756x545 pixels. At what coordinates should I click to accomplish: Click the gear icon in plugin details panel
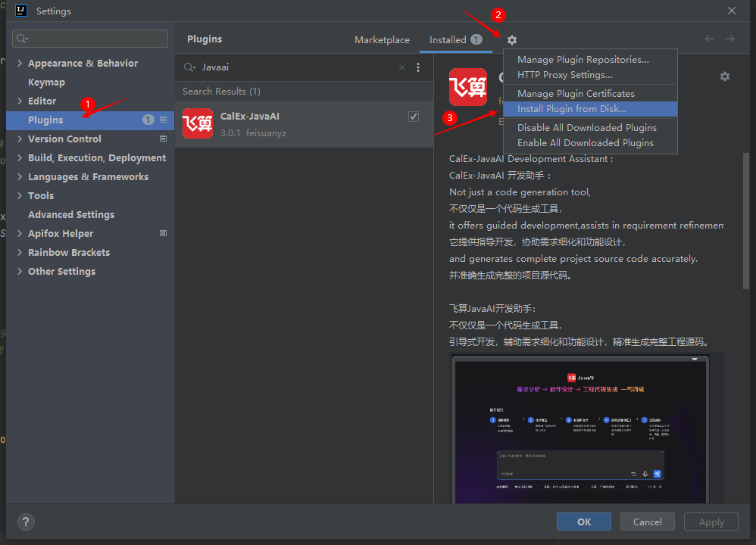click(x=725, y=76)
